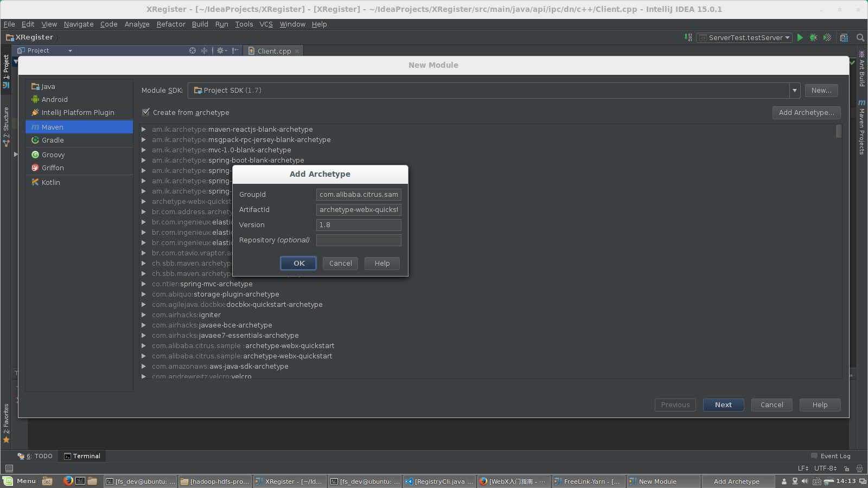868x488 pixels.
Task: Open the terminal launcher in taskbar
Action: (x=80, y=481)
